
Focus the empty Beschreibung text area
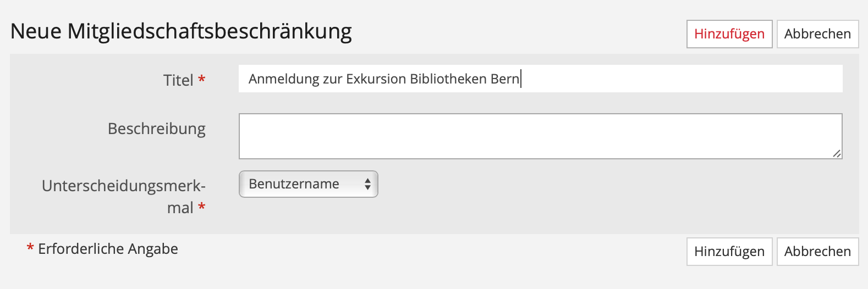pos(539,136)
